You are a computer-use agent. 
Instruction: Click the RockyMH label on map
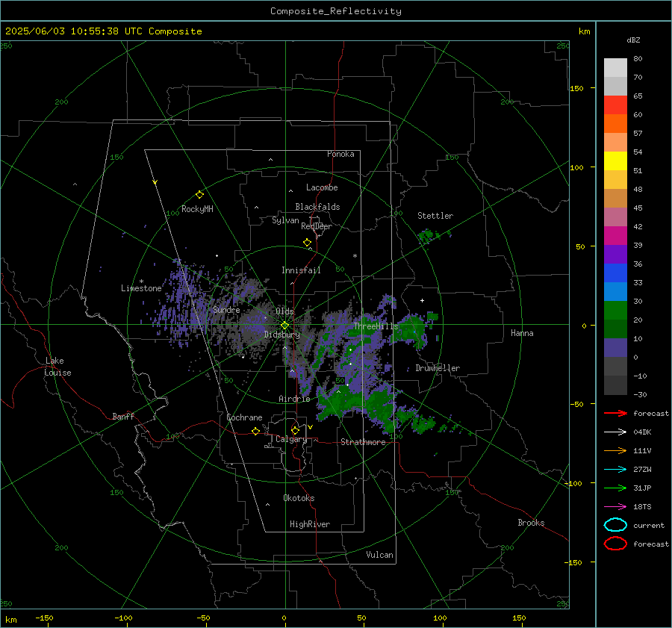tap(197, 209)
